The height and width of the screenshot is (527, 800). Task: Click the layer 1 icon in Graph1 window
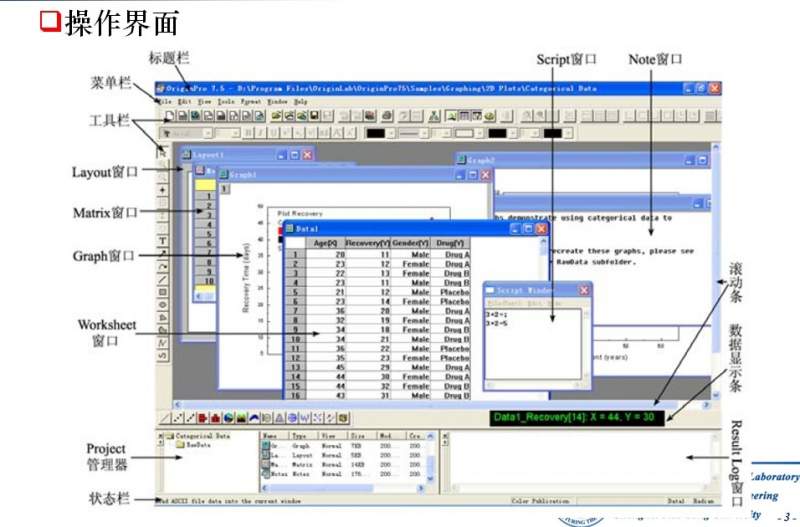coord(225,189)
